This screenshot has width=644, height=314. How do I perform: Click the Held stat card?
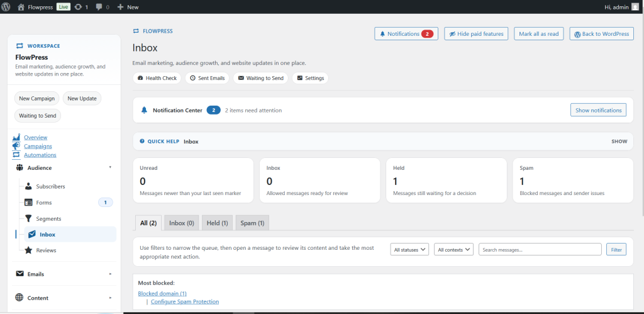coord(447,181)
